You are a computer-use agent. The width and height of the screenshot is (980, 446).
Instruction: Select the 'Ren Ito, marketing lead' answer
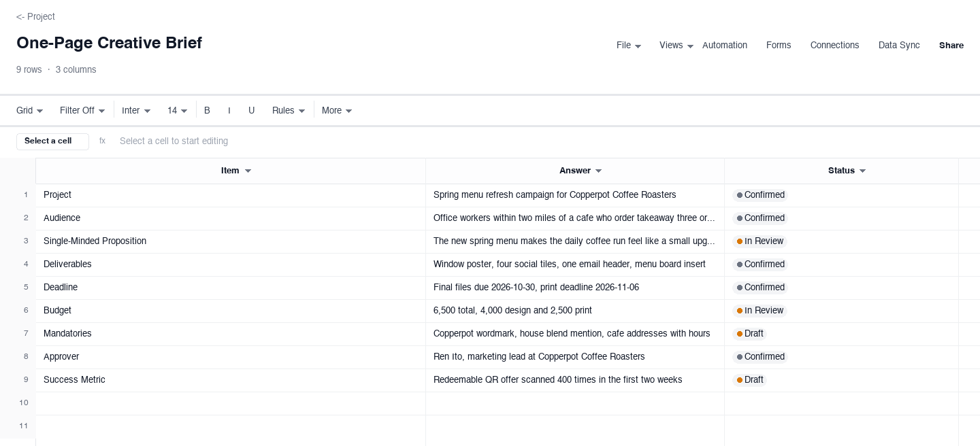(575, 357)
